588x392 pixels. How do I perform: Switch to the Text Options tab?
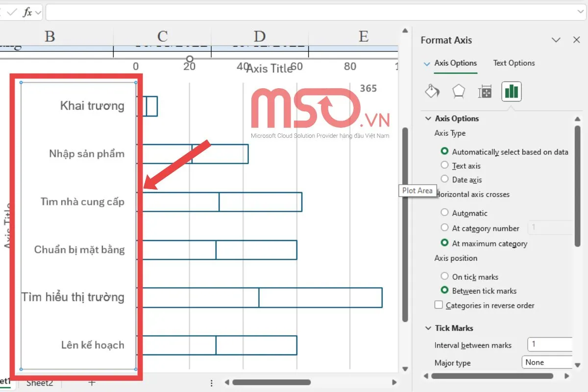[514, 63]
